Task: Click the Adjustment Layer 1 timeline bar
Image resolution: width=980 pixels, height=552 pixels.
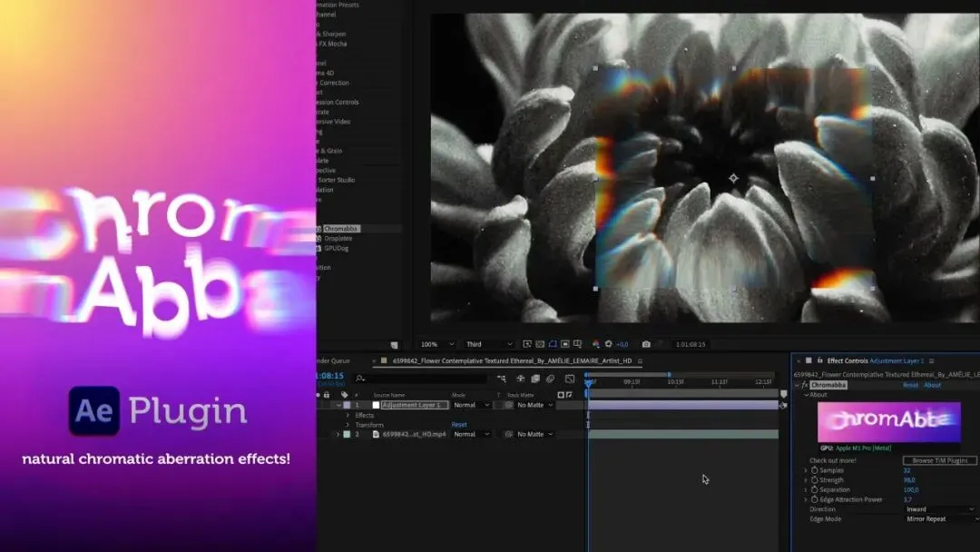Action: point(682,405)
